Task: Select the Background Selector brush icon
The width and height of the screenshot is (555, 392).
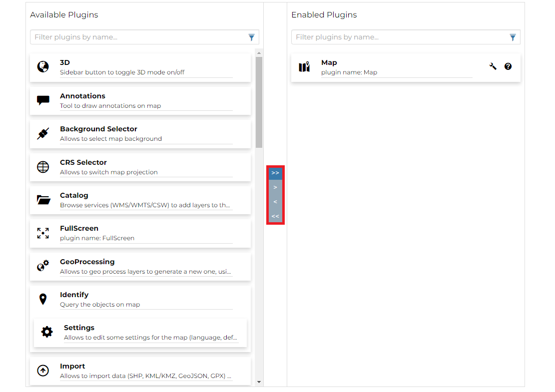Action: click(x=43, y=132)
